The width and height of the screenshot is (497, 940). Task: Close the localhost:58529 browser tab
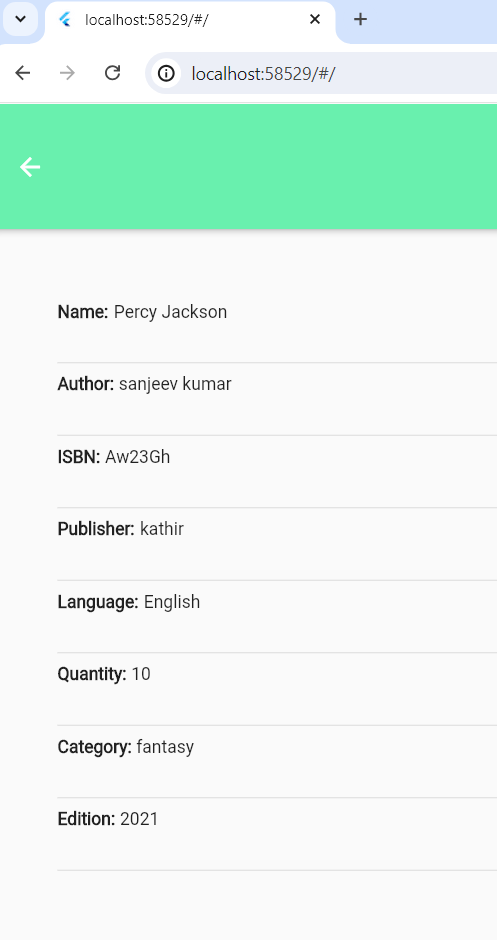point(314,19)
